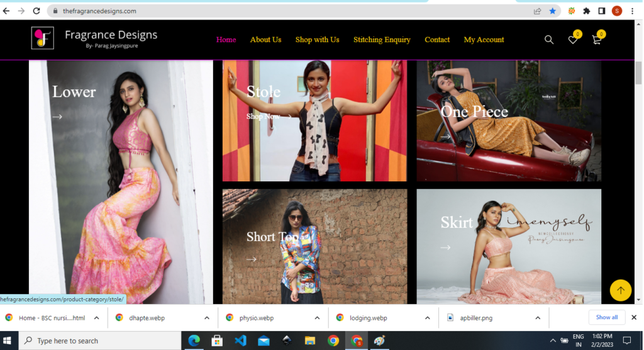Go to the Home menu item

(226, 40)
